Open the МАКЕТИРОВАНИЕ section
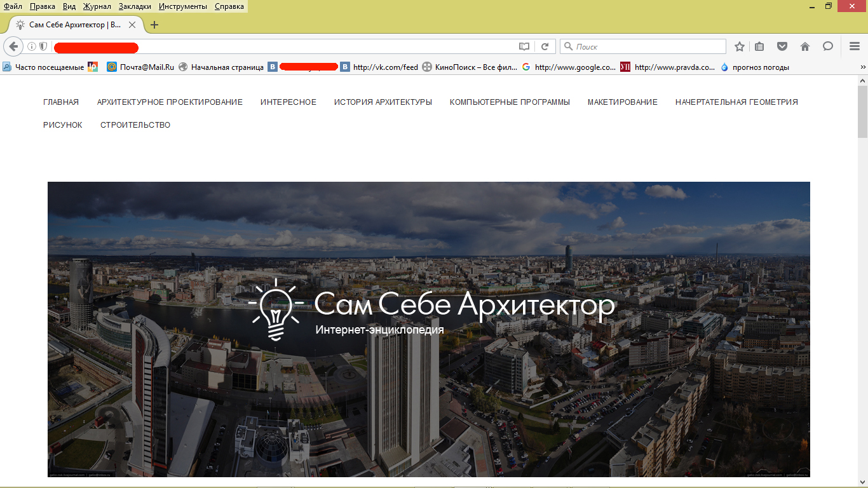The width and height of the screenshot is (868, 488). [623, 102]
